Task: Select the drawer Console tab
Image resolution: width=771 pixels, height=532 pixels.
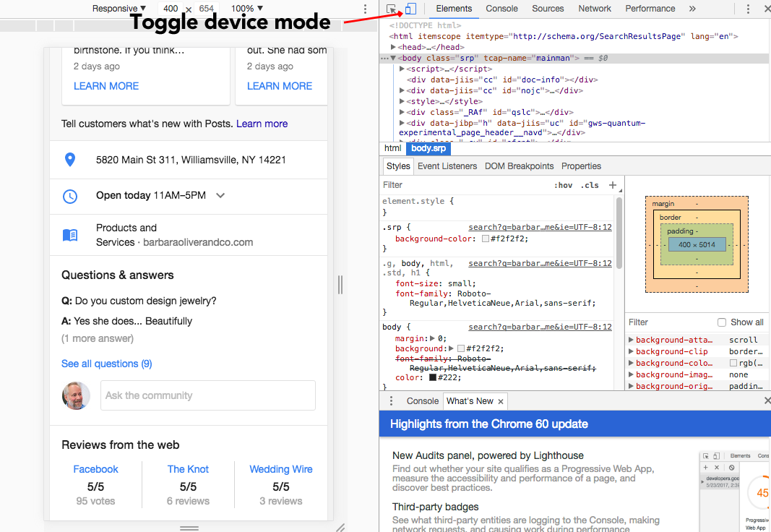Action: click(x=423, y=401)
